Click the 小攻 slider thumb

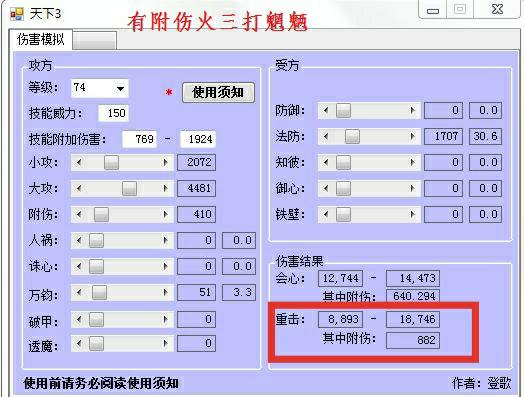[x=111, y=162]
